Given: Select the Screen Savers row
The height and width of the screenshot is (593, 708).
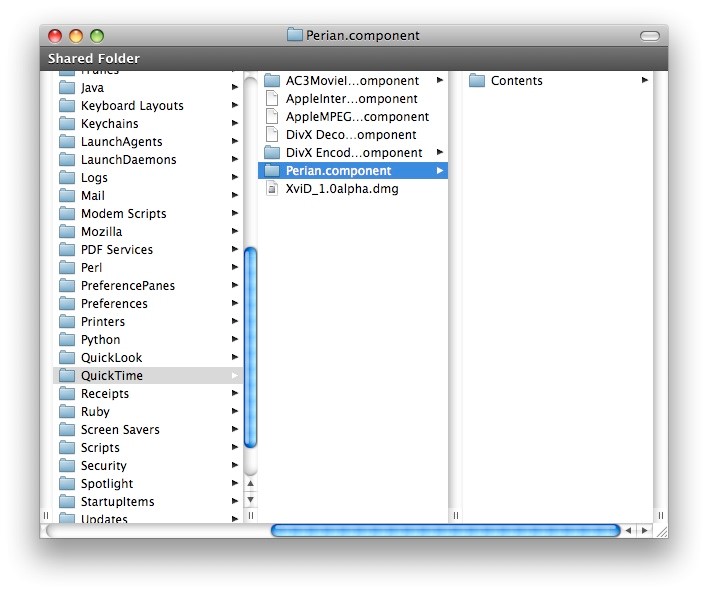Looking at the screenshot, I should (x=148, y=430).
